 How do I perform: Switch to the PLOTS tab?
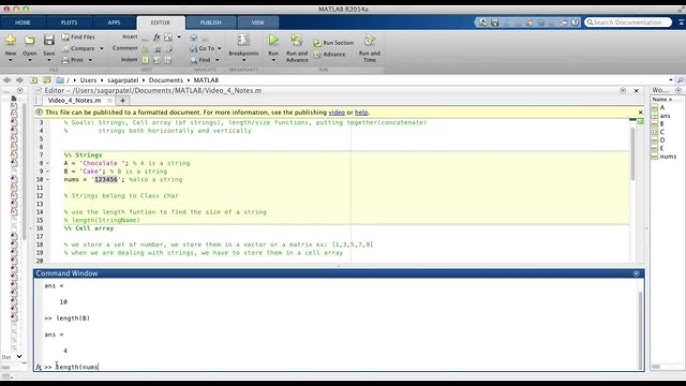coord(69,22)
